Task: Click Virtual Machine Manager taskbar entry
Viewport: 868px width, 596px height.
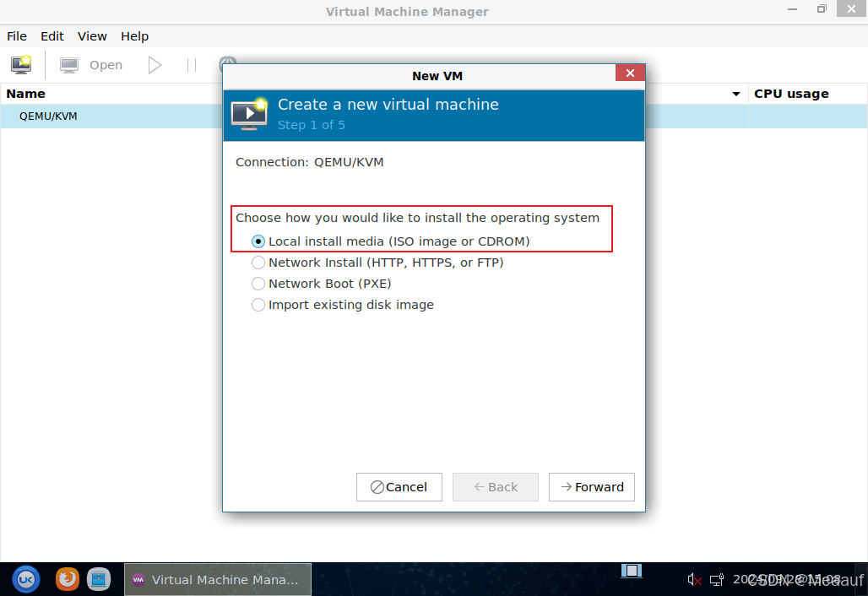Action: coord(218,579)
